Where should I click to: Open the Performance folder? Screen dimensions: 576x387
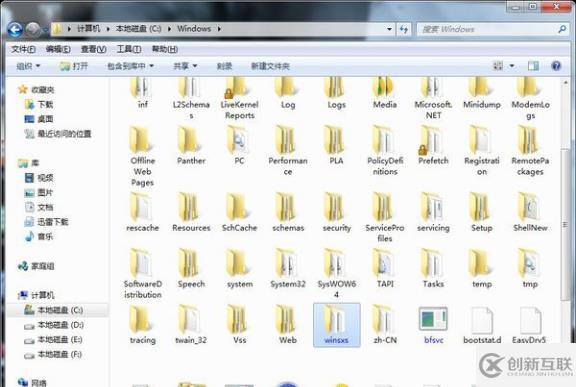[288, 150]
